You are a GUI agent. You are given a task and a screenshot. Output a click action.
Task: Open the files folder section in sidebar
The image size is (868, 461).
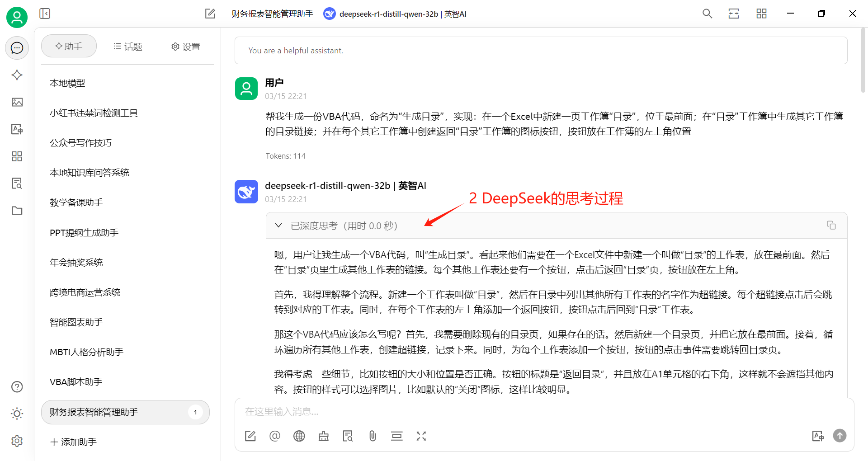pyautogui.click(x=17, y=211)
